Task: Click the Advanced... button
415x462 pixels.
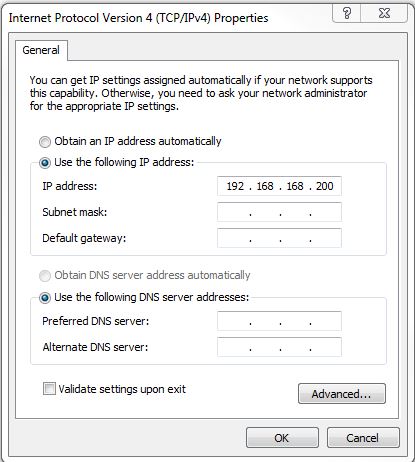Action: tap(342, 394)
